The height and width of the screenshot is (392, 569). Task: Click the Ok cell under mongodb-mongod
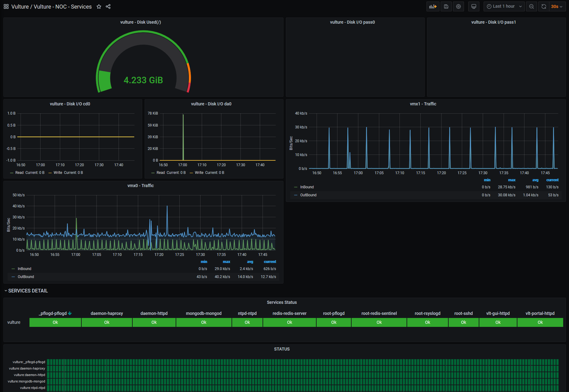(x=204, y=322)
